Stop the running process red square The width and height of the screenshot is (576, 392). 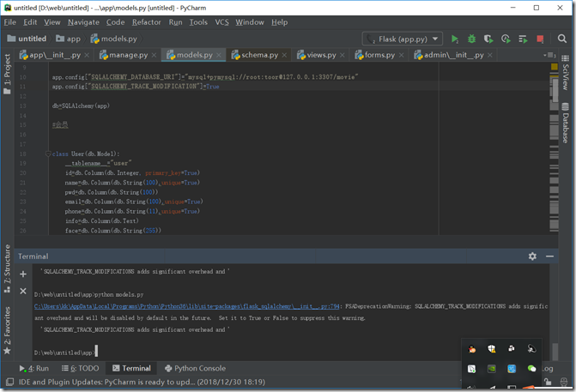click(x=540, y=39)
